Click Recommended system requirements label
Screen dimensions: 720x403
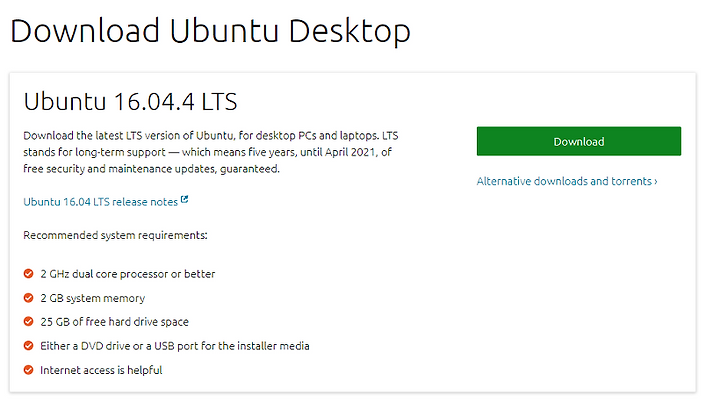tap(115, 235)
